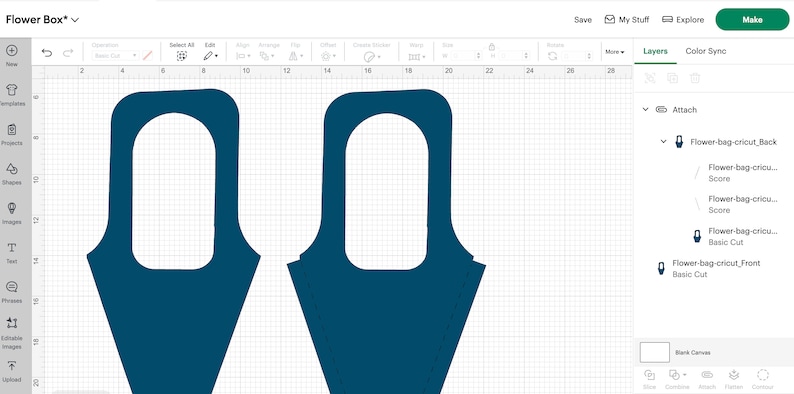Open My Stuff
794x394 pixels.
pyautogui.click(x=627, y=20)
